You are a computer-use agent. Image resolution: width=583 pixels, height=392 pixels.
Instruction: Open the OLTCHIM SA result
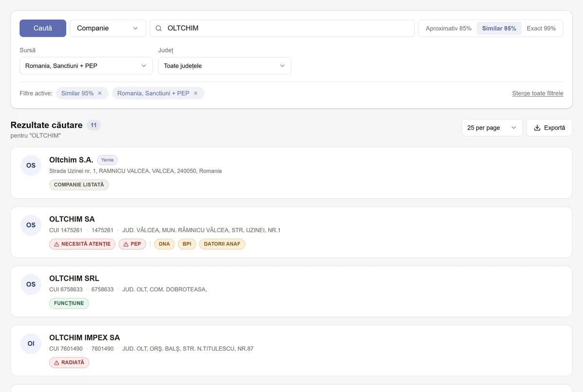tap(291, 232)
